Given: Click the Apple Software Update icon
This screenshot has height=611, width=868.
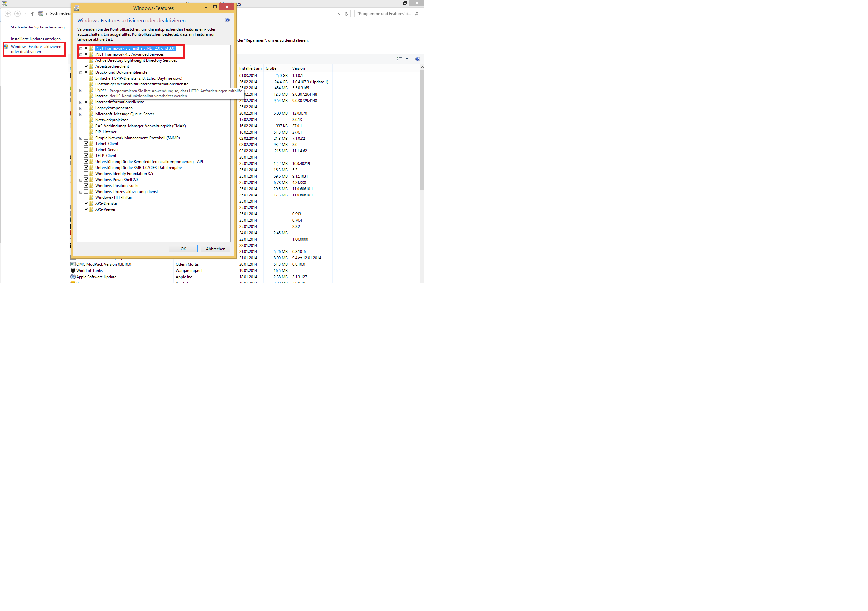Looking at the screenshot, I should pos(73,277).
